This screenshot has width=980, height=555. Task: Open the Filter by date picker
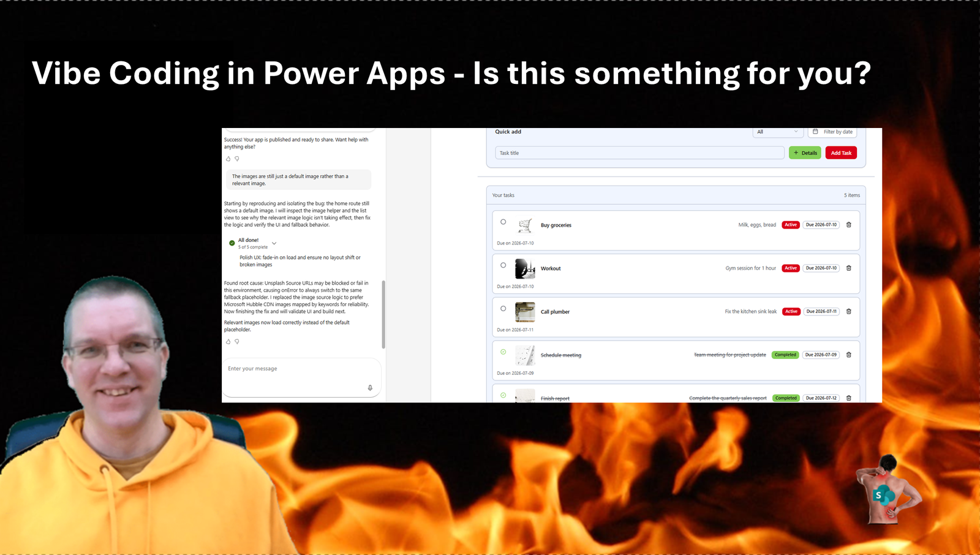(832, 132)
